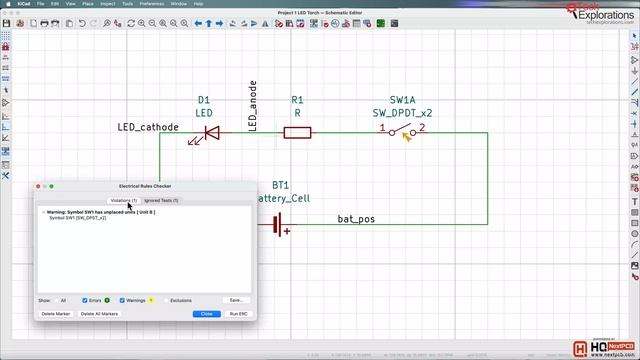This screenshot has width=640, height=360.
Task: Select the R1 resistor symbol
Action: click(x=297, y=133)
